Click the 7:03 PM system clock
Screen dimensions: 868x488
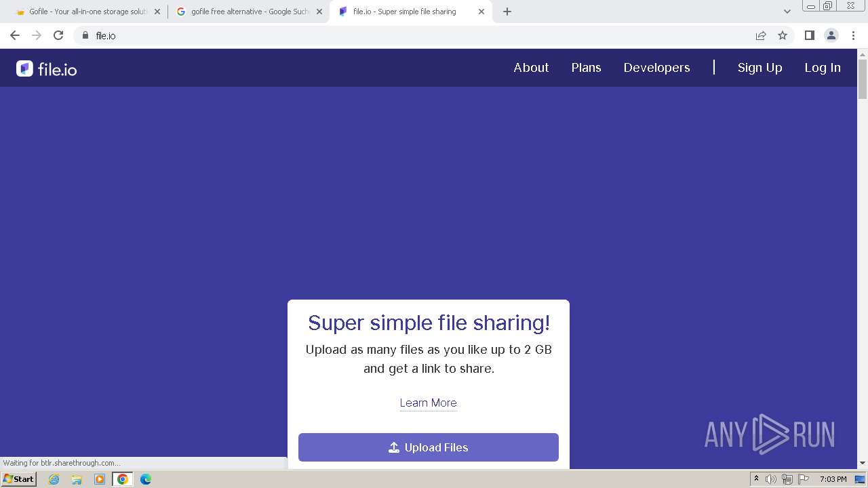point(833,479)
